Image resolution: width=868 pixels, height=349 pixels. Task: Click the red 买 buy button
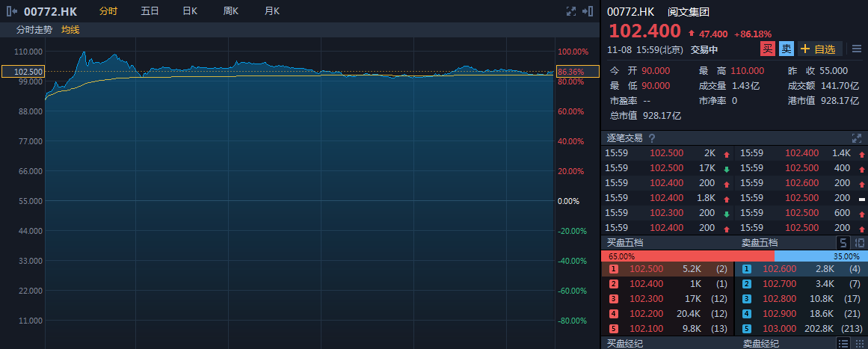pyautogui.click(x=767, y=49)
